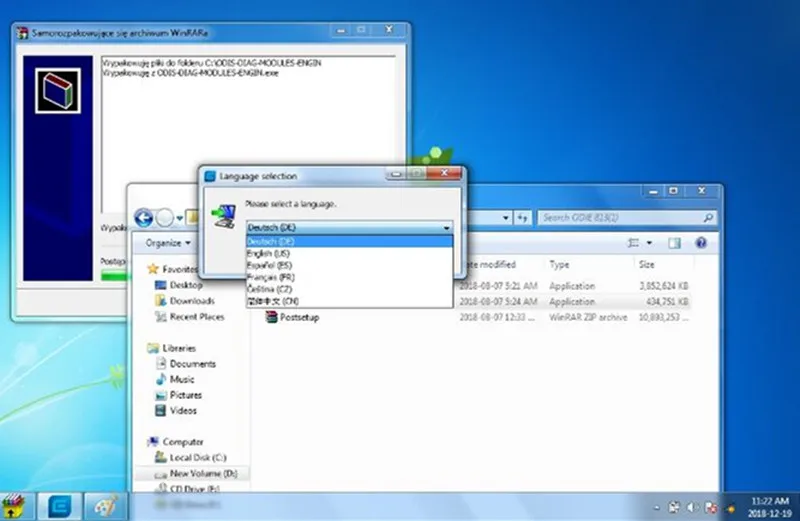Click the search magnifier icon in Explorer
800x521 pixels.
tap(708, 218)
